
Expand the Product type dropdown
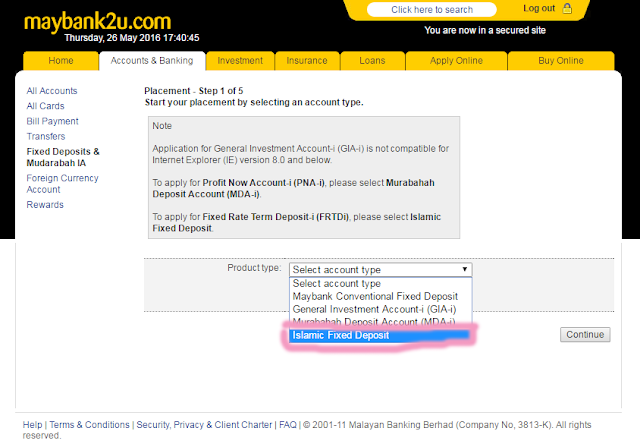click(380, 269)
